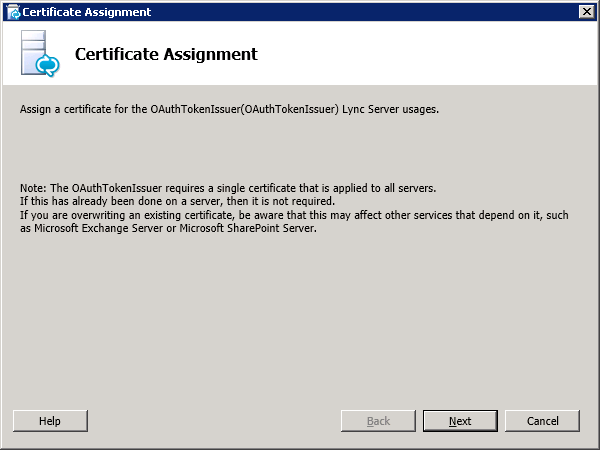This screenshot has height=450, width=600.
Task: Click the empty title bar area beside the title
Action: [364, 12]
